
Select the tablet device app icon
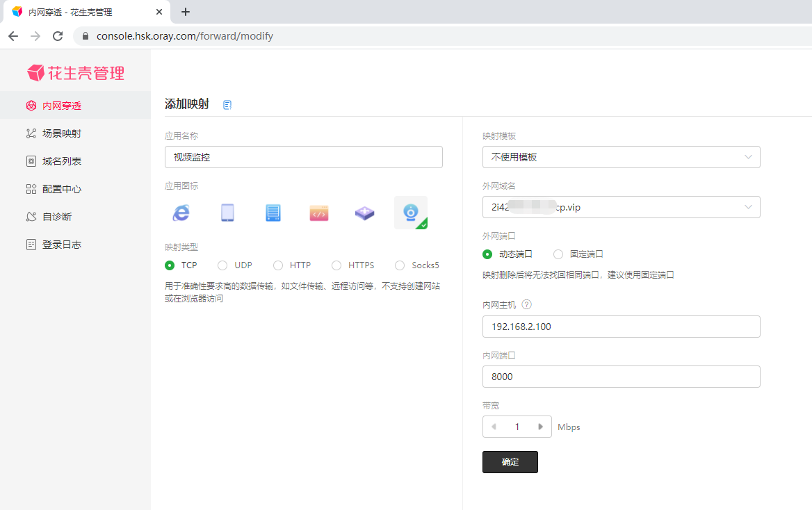click(x=227, y=213)
